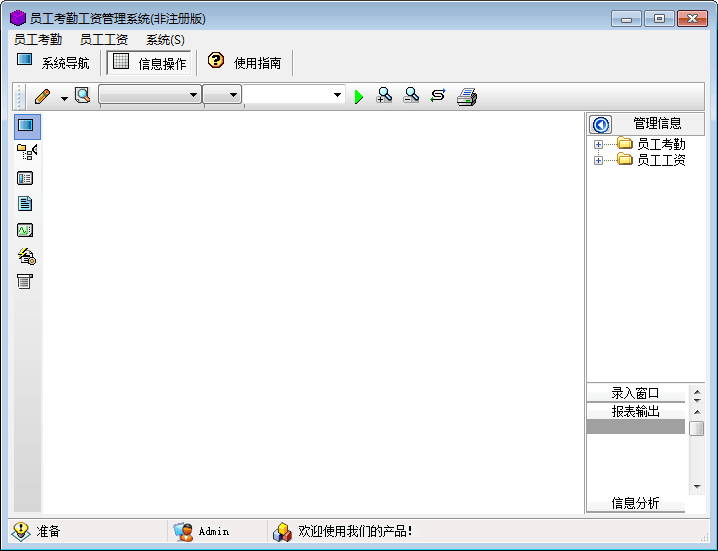The image size is (718, 551).
Task: Click the printer icon in toolbar
Action: pos(467,96)
